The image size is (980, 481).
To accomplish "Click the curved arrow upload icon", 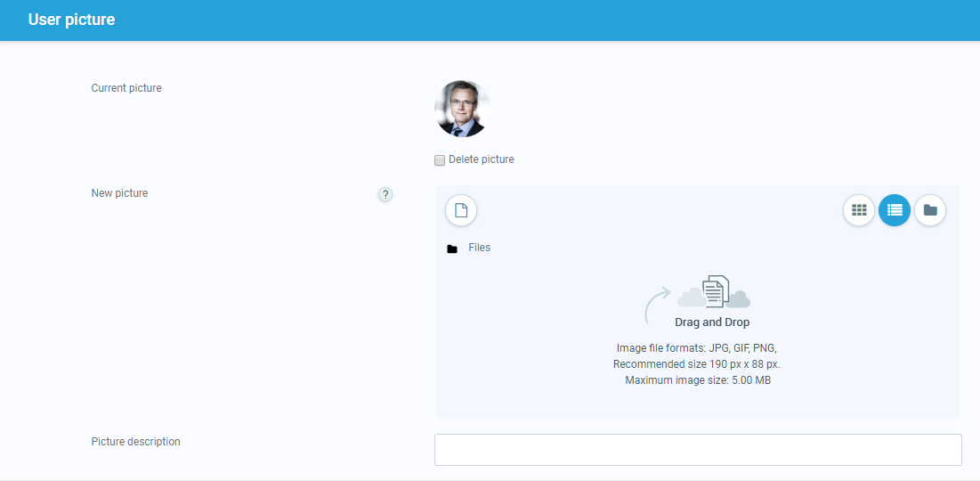I will [x=656, y=305].
